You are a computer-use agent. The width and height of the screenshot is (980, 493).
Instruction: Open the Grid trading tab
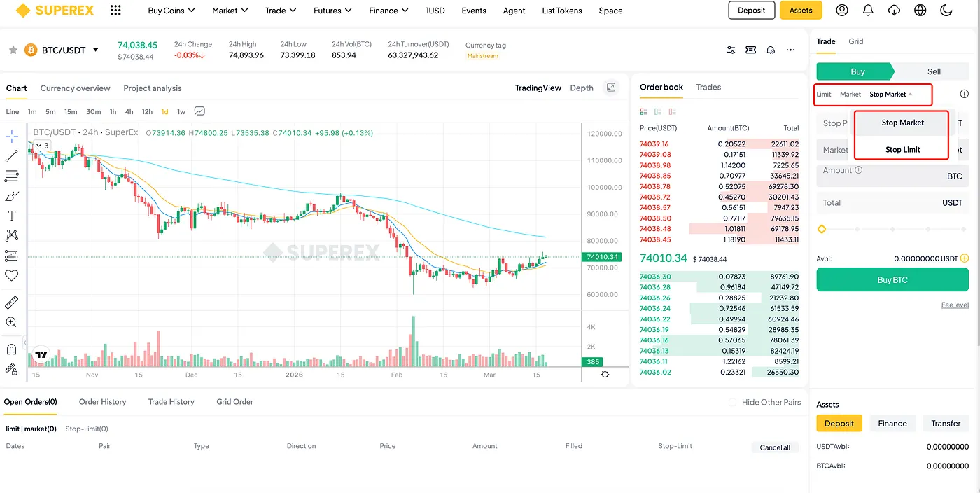[855, 41]
